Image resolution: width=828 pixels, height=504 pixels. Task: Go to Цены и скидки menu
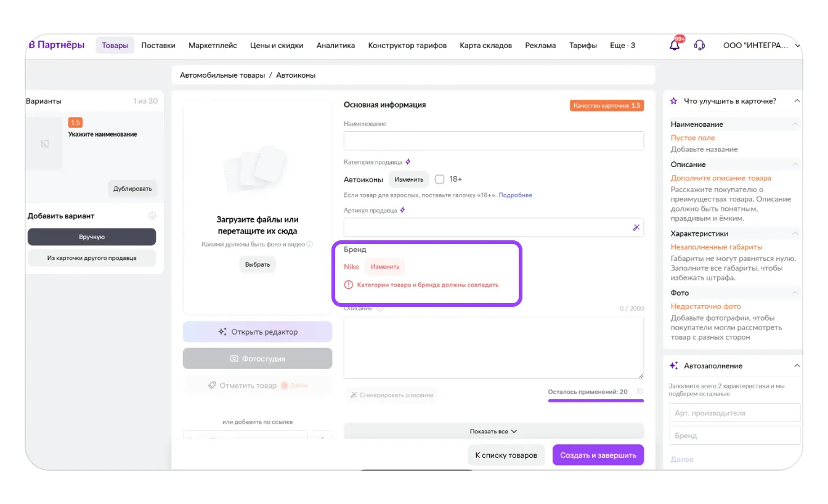coord(277,46)
